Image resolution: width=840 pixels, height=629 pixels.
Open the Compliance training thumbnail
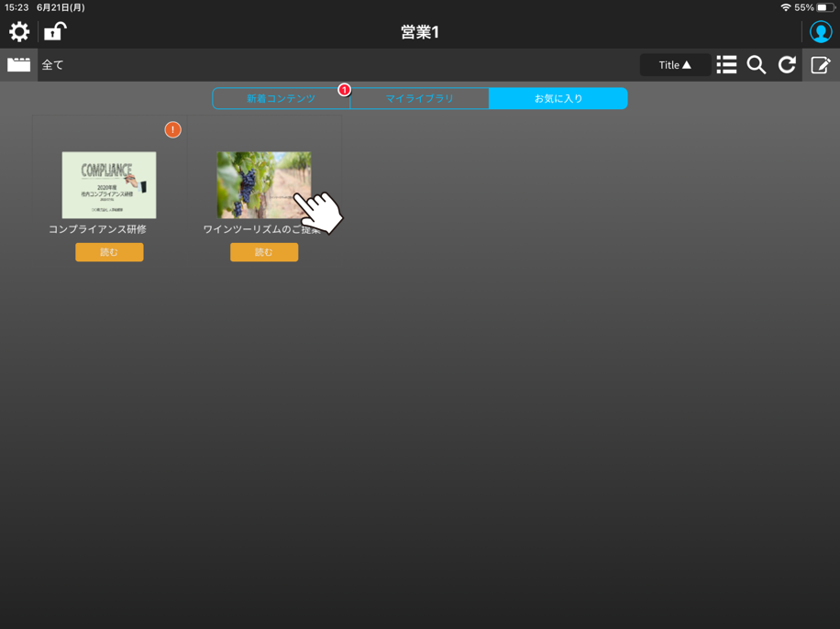(109, 185)
